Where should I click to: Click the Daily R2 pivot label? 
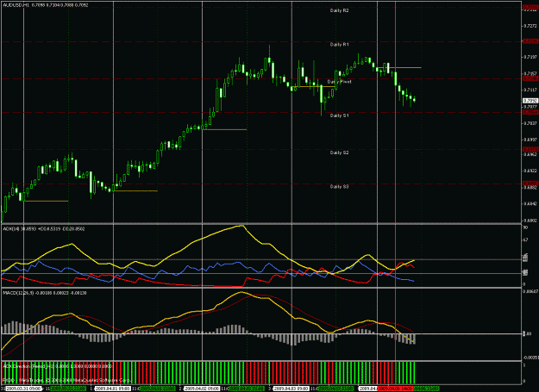(x=339, y=10)
